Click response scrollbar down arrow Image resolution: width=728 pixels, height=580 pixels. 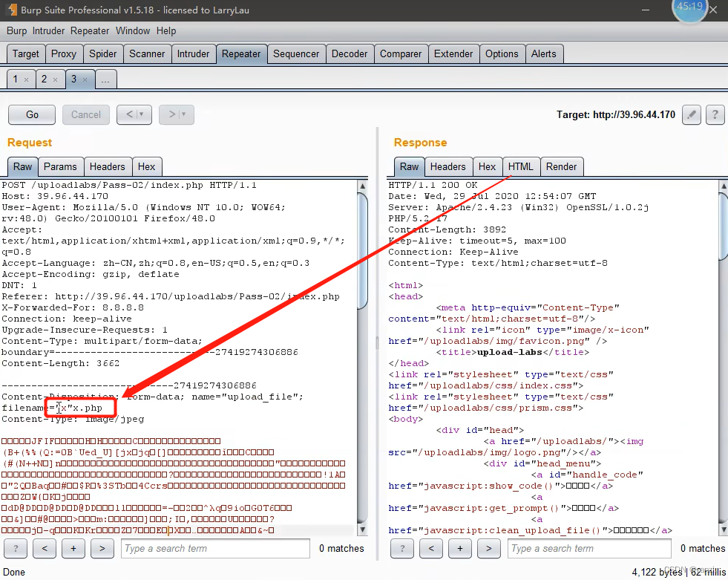pyautogui.click(x=724, y=530)
